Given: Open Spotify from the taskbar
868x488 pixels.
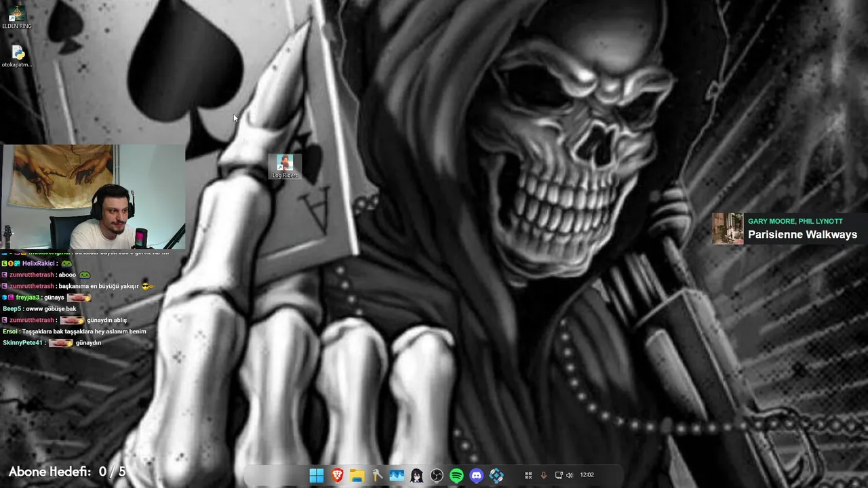Looking at the screenshot, I should tap(456, 476).
